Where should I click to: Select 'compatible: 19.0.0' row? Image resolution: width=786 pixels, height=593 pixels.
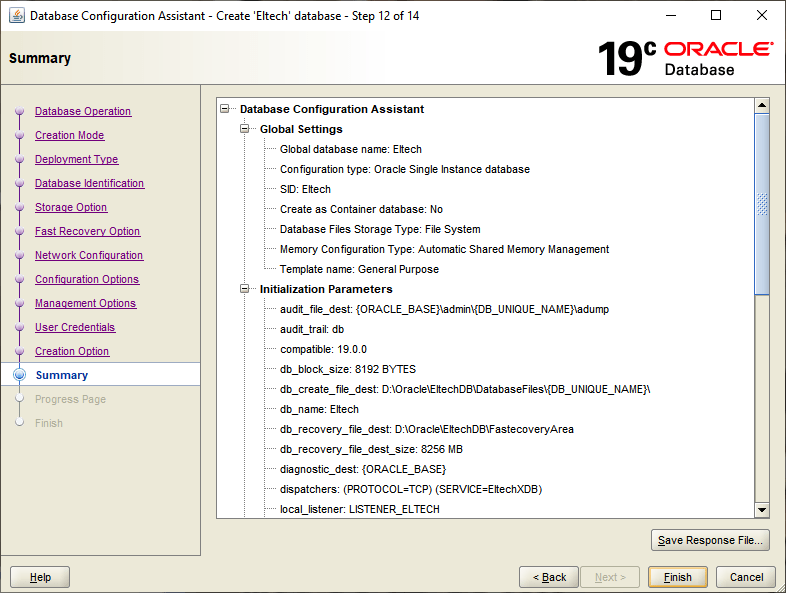323,349
